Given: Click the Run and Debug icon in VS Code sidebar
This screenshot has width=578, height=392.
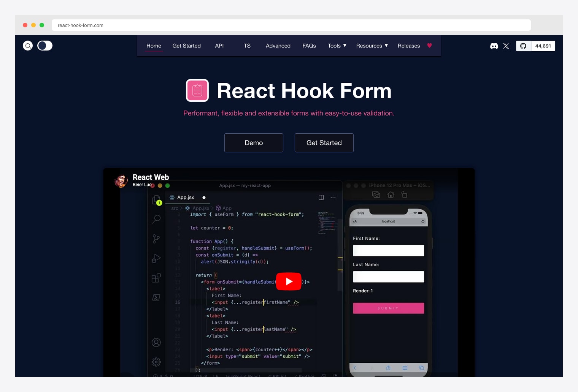Looking at the screenshot, I should coord(156,258).
